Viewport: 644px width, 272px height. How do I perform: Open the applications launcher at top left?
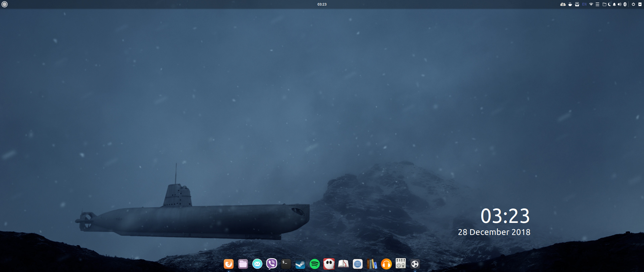click(x=5, y=4)
